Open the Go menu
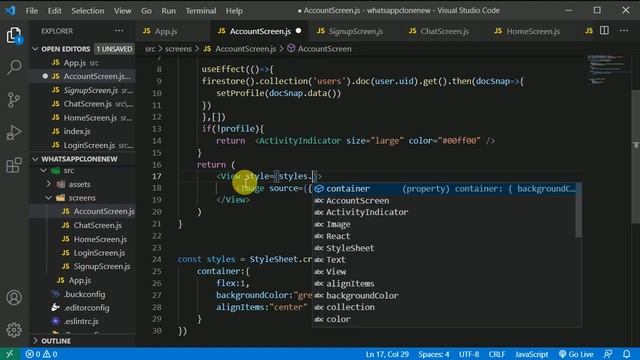 coord(147,11)
